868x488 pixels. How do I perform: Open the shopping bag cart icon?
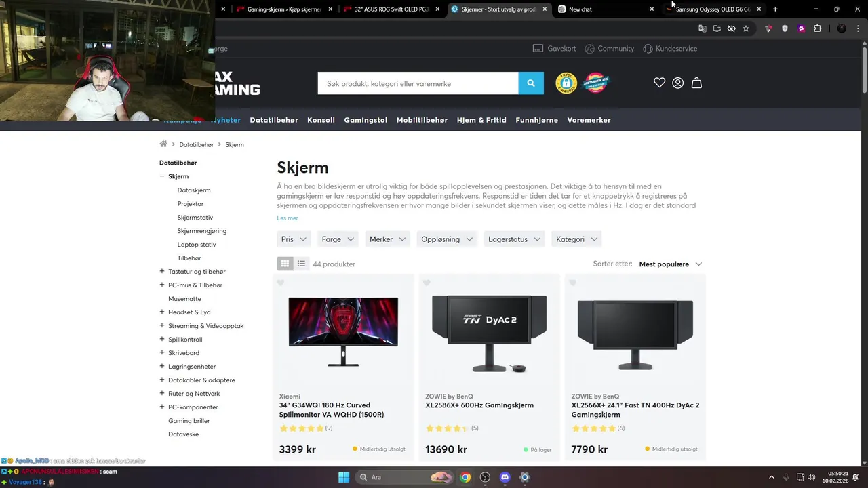click(x=696, y=83)
